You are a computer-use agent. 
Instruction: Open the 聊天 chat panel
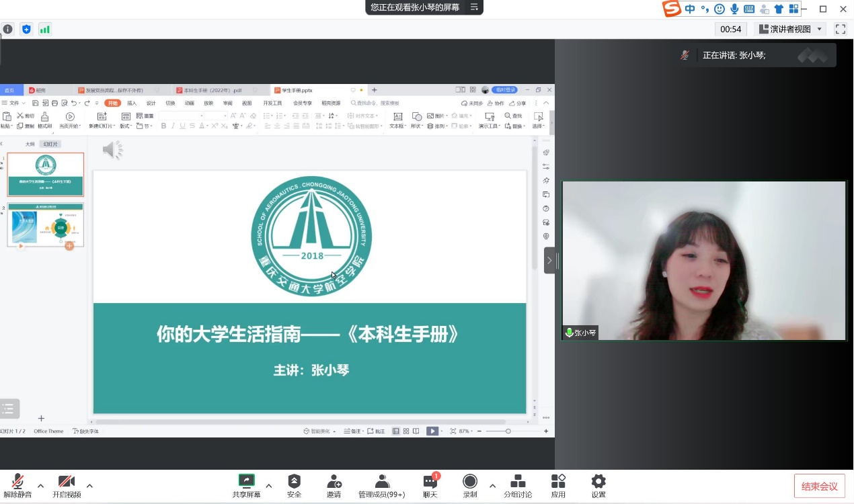430,486
